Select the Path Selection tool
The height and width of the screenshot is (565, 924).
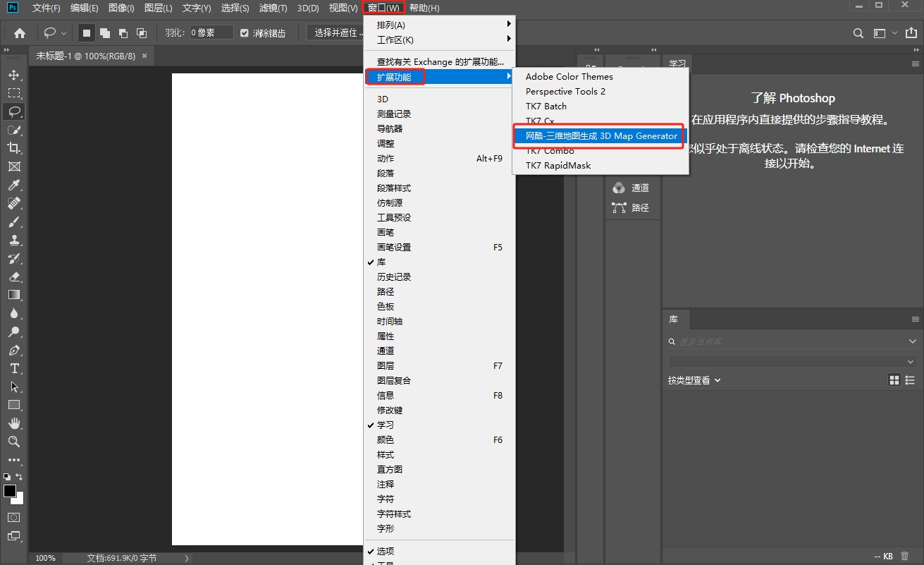(x=14, y=387)
